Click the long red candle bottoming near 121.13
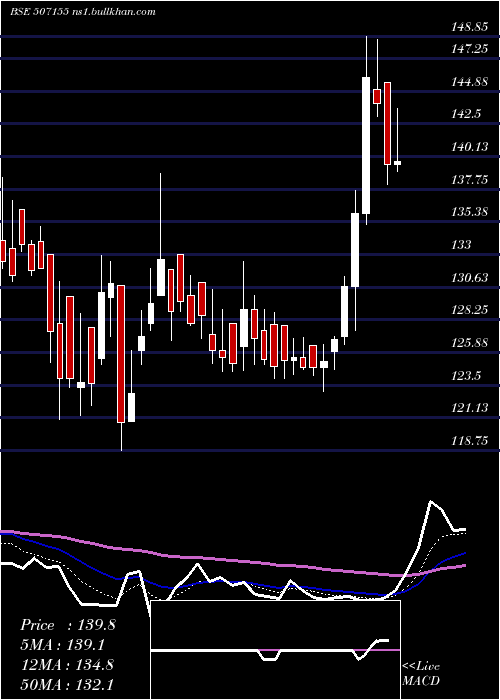The height and width of the screenshot is (700, 500). 121,354
